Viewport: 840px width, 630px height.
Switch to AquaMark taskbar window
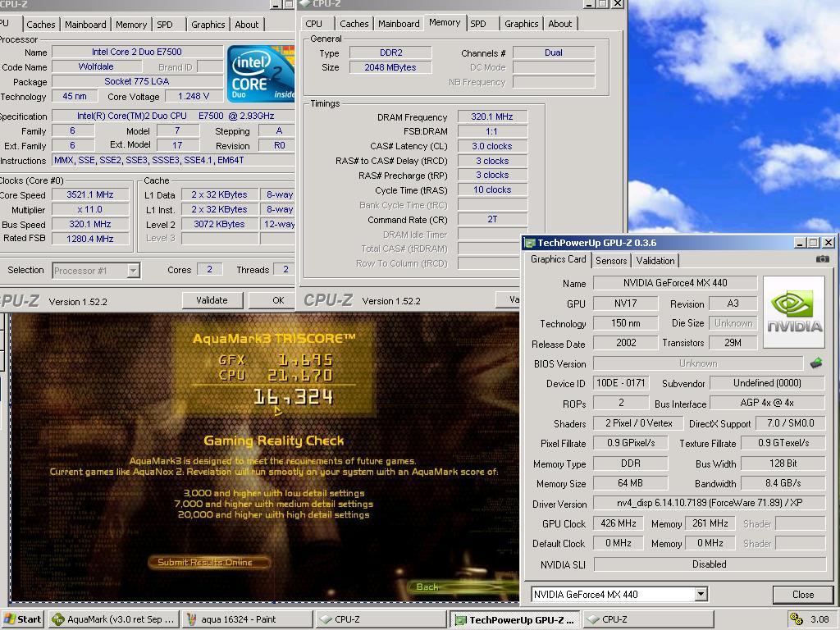pyautogui.click(x=113, y=619)
